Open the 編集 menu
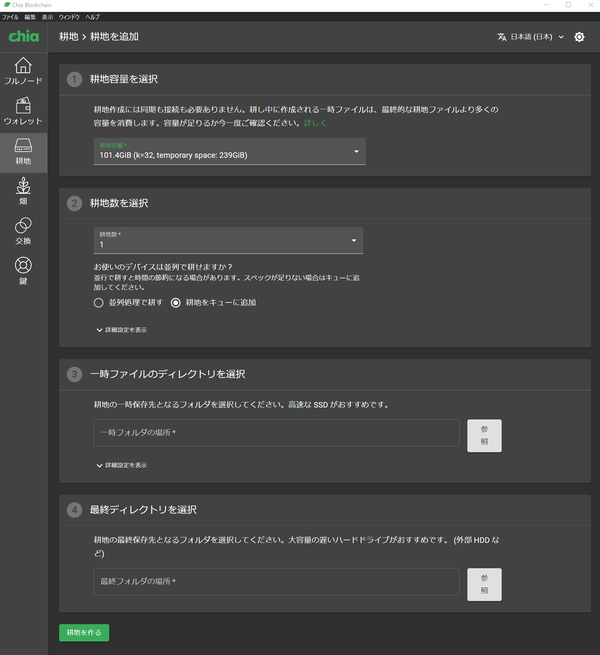 click(30, 17)
